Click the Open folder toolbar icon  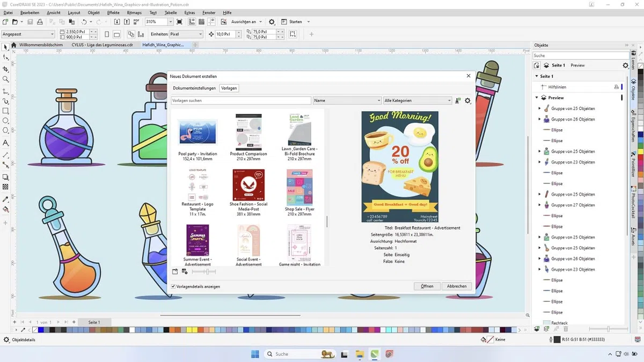click(15, 22)
